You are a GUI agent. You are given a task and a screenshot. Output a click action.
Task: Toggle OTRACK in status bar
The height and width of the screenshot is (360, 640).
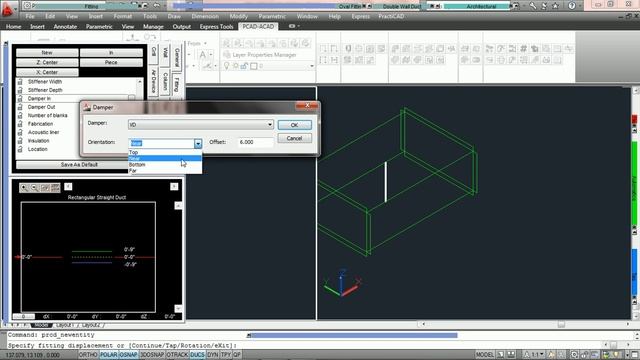177,355
